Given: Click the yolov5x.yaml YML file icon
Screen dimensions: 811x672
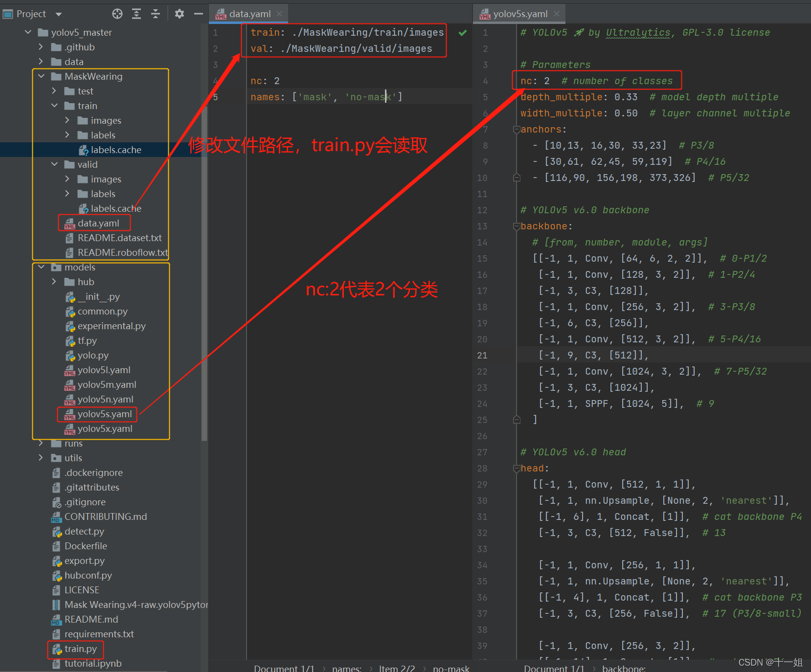Looking at the screenshot, I should coord(69,429).
